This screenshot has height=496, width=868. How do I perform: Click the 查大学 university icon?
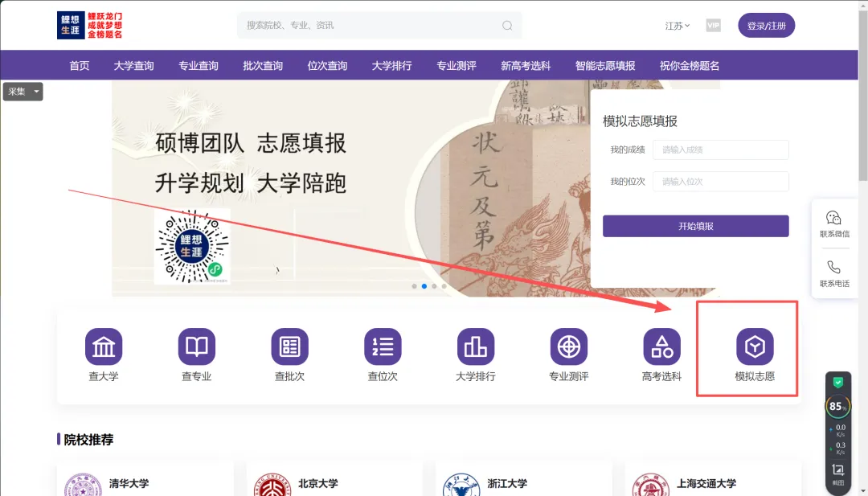coord(104,346)
